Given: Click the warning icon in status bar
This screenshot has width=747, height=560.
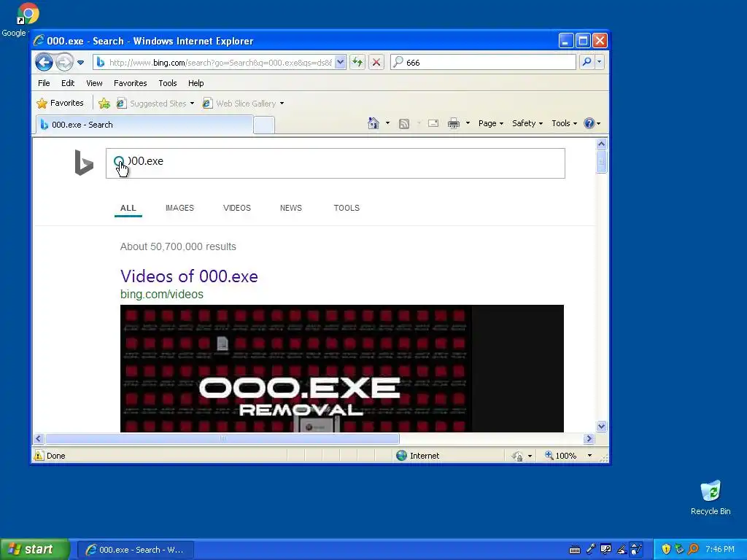Looking at the screenshot, I should click(39, 455).
